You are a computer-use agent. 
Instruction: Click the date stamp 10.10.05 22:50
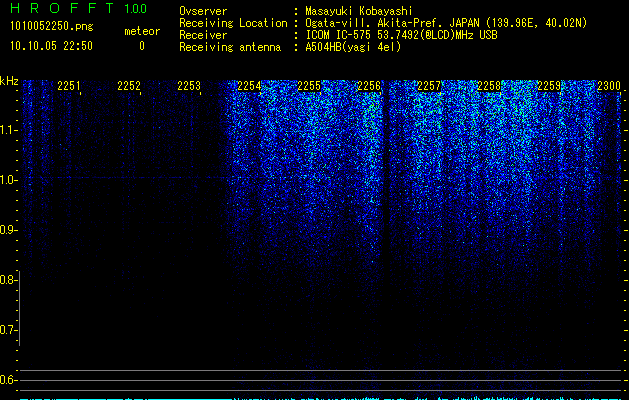click(51, 46)
